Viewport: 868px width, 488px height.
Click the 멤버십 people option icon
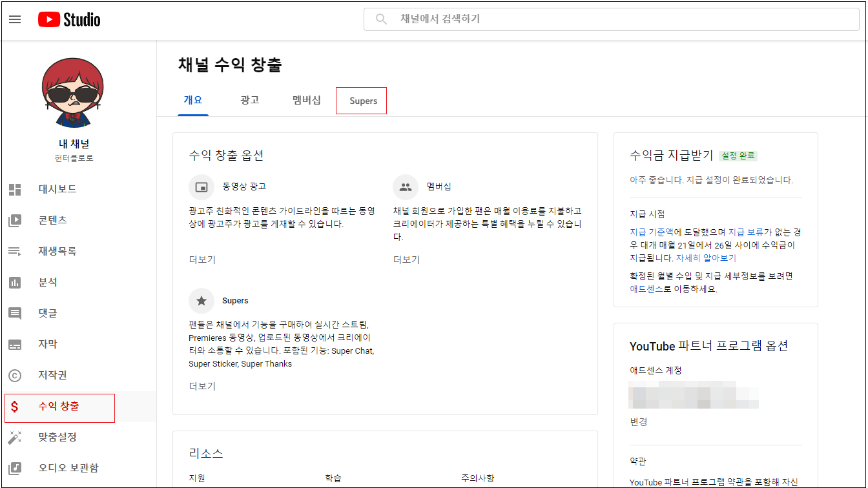[x=406, y=187]
